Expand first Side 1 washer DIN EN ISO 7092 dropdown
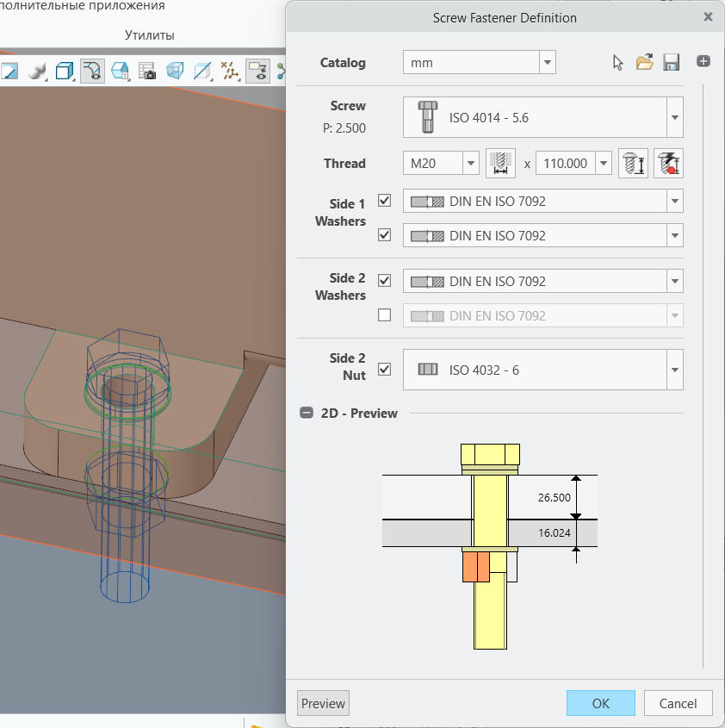The image size is (725, 728). click(x=675, y=201)
